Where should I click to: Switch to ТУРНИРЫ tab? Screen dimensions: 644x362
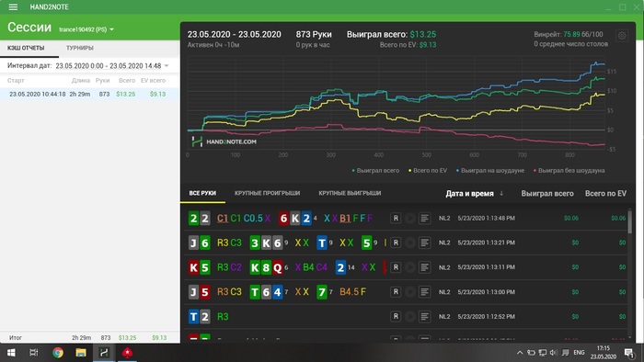tap(80, 48)
